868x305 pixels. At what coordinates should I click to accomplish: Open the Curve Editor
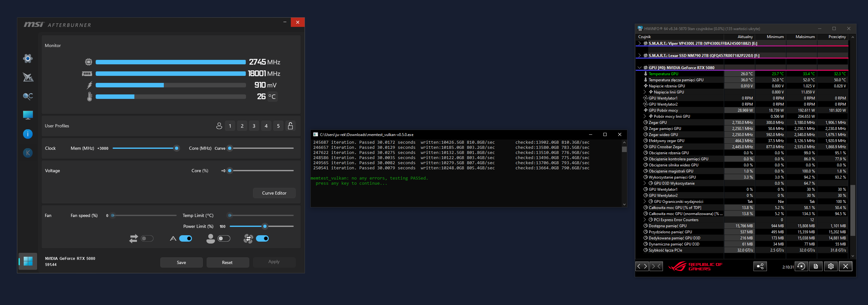tap(274, 193)
